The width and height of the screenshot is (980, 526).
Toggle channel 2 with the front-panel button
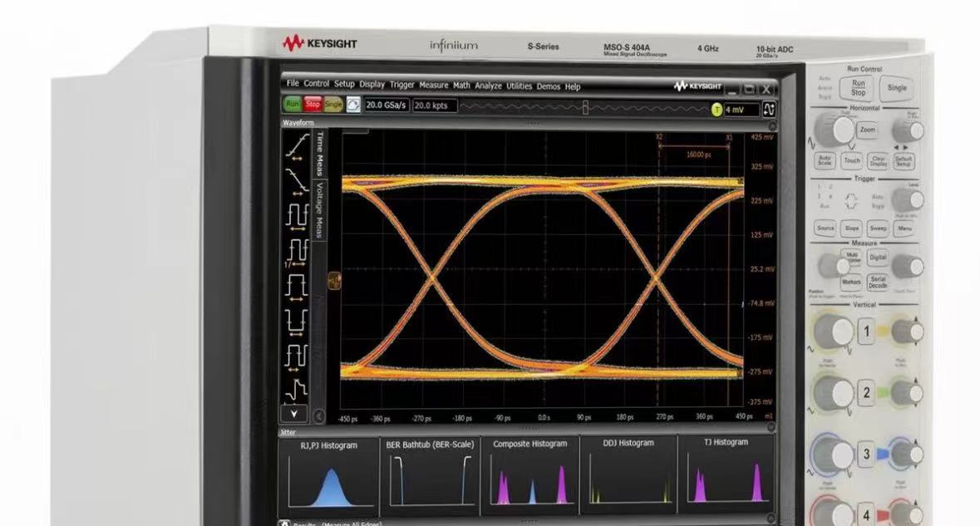coord(866,393)
